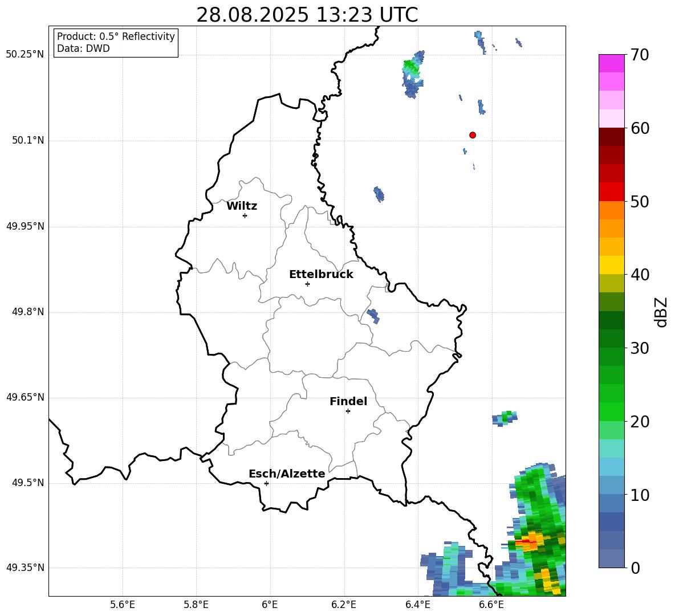Click the dark red colorbar segment below 60
Screen dimensions: 675x616
[611, 137]
